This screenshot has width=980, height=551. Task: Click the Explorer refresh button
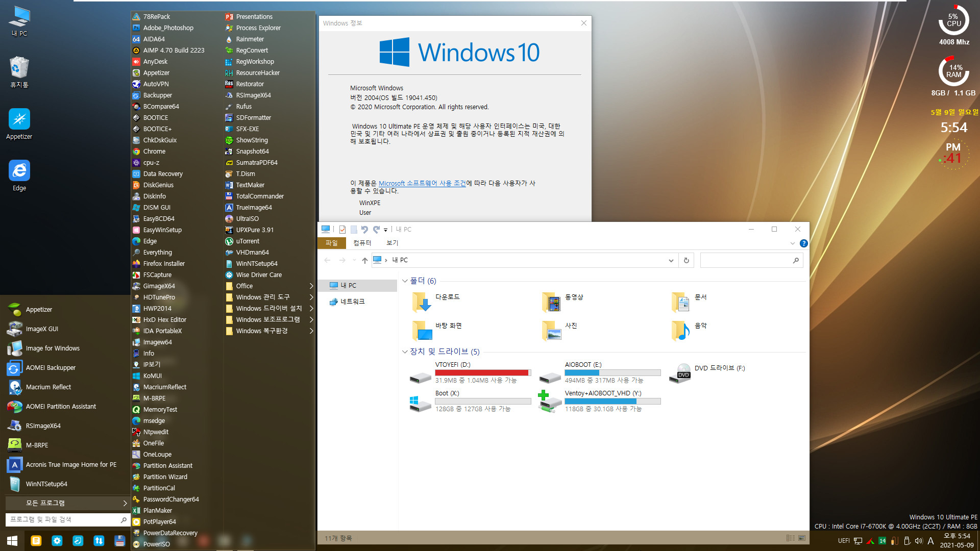tap(687, 260)
